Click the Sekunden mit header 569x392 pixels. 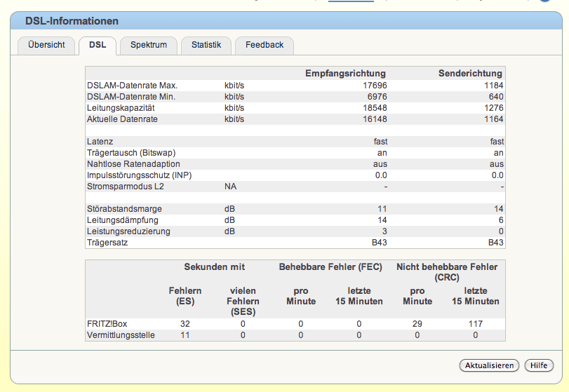[x=215, y=267]
